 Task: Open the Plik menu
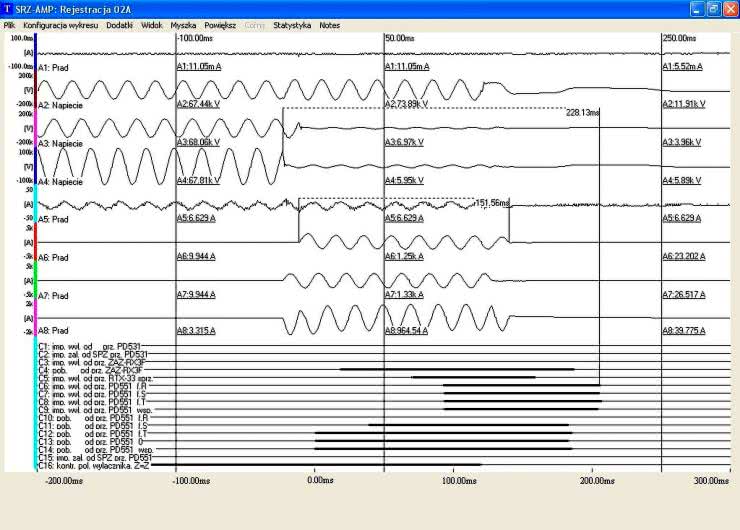click(x=9, y=24)
